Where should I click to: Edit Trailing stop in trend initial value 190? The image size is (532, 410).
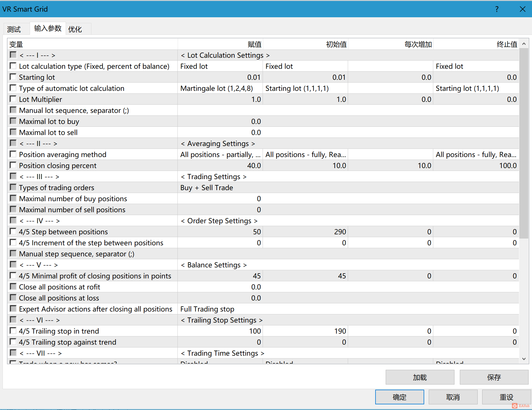pyautogui.click(x=305, y=331)
